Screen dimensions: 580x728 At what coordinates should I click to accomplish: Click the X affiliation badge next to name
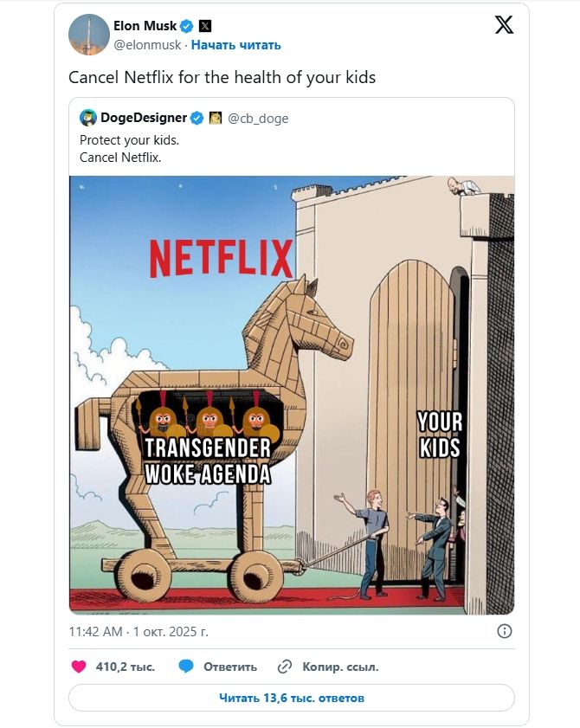click(x=205, y=26)
